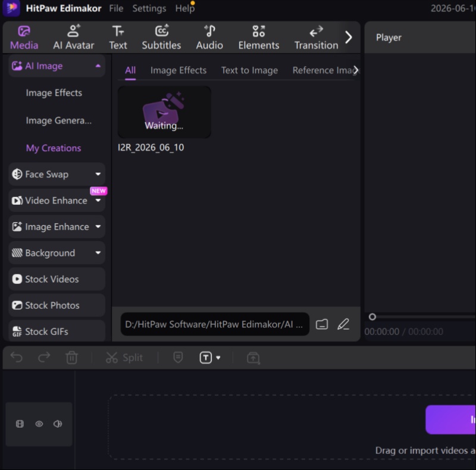Image resolution: width=476 pixels, height=470 pixels.
Task: Click the Face Swap face icon
Action: pos(17,174)
